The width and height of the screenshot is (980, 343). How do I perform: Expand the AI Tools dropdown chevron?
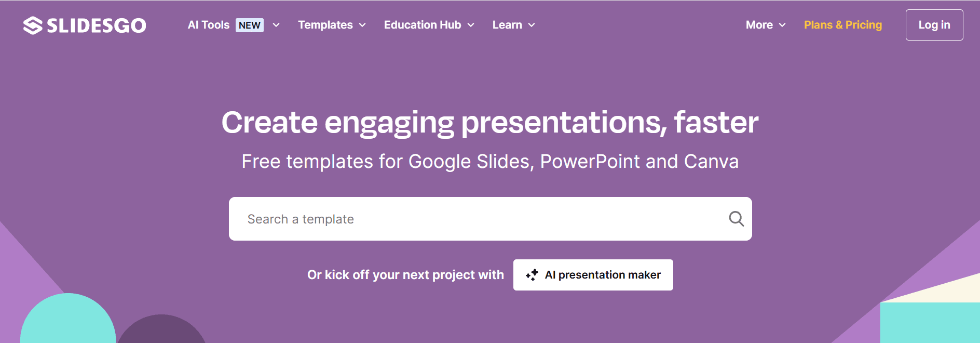click(x=276, y=25)
